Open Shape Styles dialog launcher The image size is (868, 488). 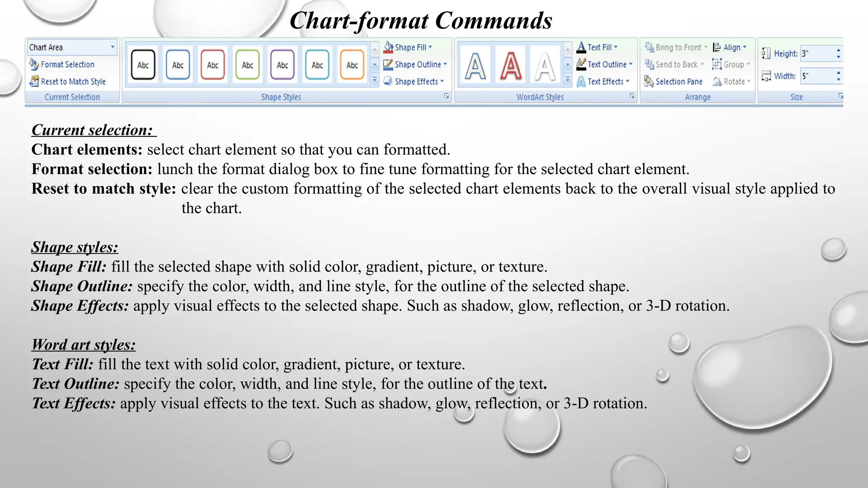(446, 97)
